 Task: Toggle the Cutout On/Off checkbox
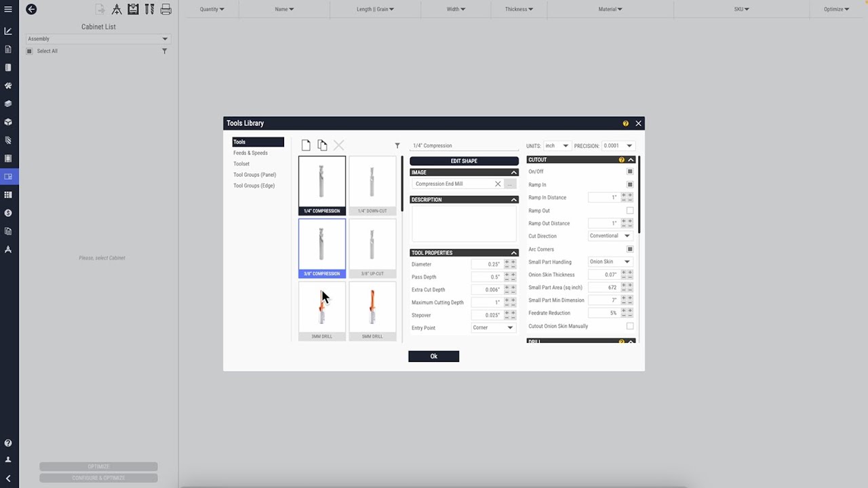pos(630,171)
